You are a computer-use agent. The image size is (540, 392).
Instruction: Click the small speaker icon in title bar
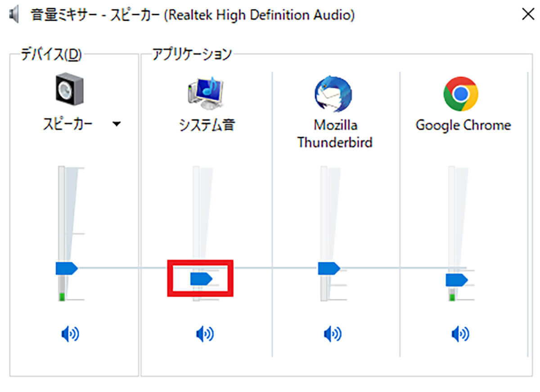14,15
